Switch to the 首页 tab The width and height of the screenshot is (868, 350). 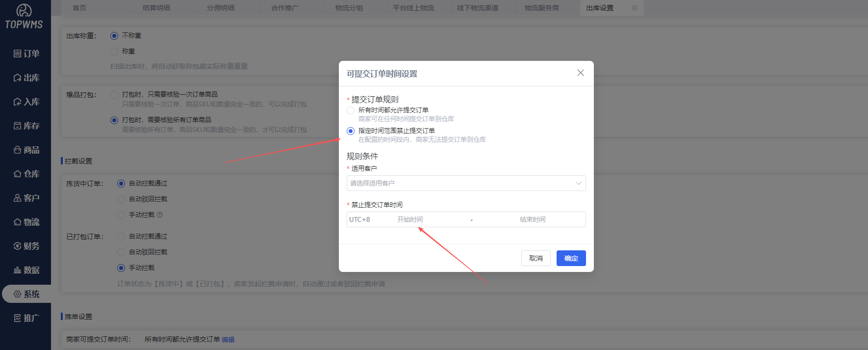tap(79, 8)
